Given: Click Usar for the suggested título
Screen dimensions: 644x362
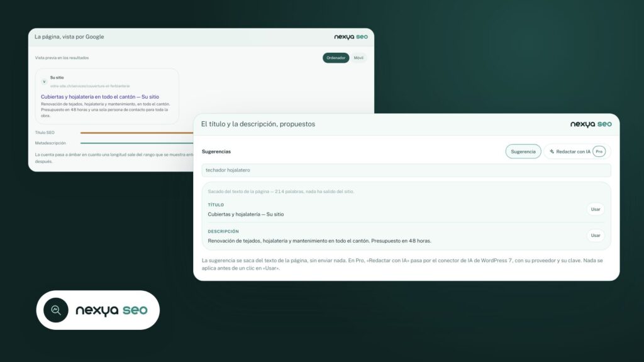Looking at the screenshot, I should pyautogui.click(x=595, y=209).
